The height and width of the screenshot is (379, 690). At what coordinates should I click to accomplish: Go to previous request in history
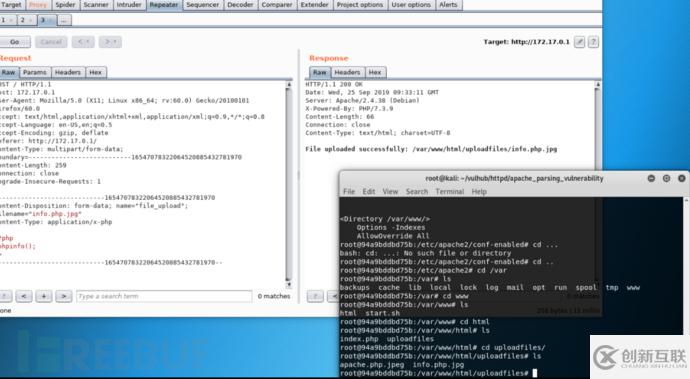[x=83, y=42]
